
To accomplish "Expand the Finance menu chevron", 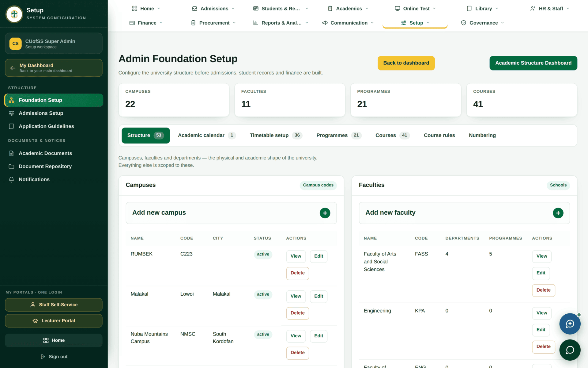I will pos(161,23).
